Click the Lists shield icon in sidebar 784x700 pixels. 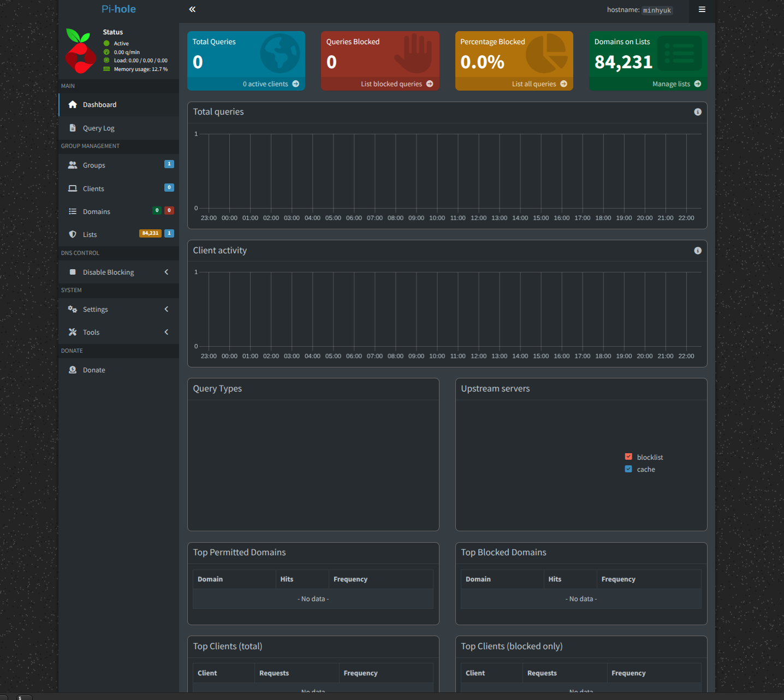coord(73,234)
